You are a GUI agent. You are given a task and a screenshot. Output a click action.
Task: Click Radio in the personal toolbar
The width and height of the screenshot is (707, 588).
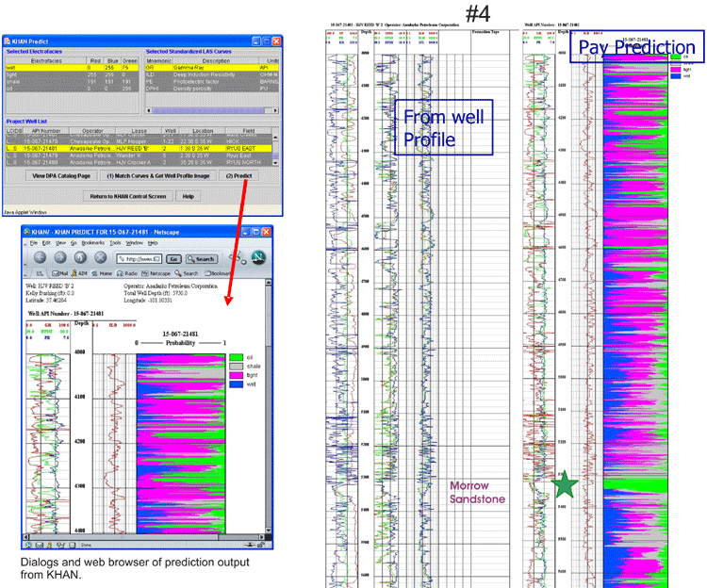click(x=127, y=273)
